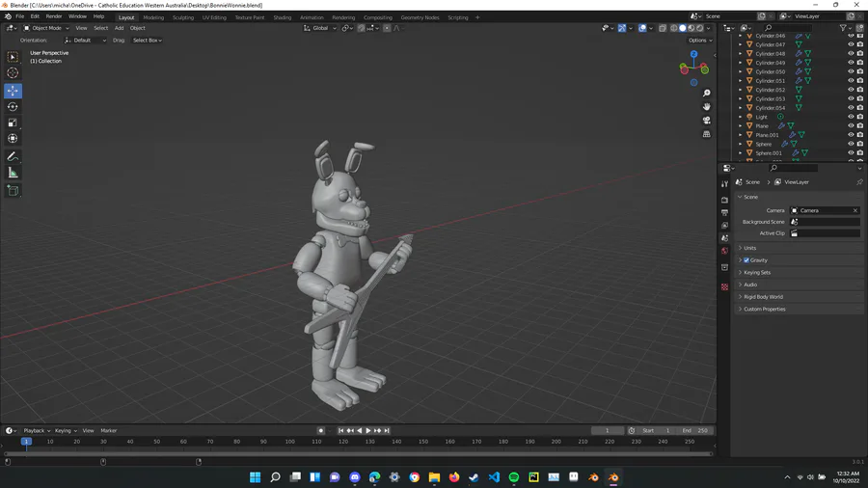
Task: Clear the Camera field with X
Action: (x=855, y=210)
